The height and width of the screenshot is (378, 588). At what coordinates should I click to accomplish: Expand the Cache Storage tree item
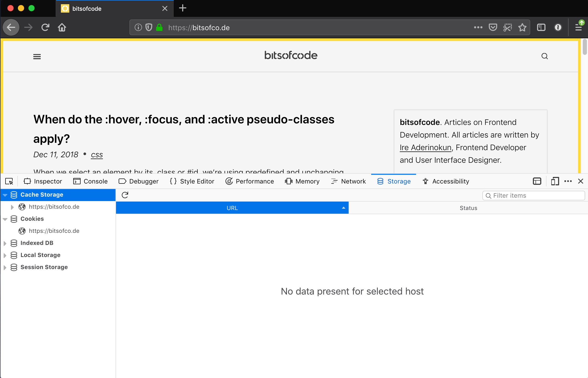click(5, 195)
